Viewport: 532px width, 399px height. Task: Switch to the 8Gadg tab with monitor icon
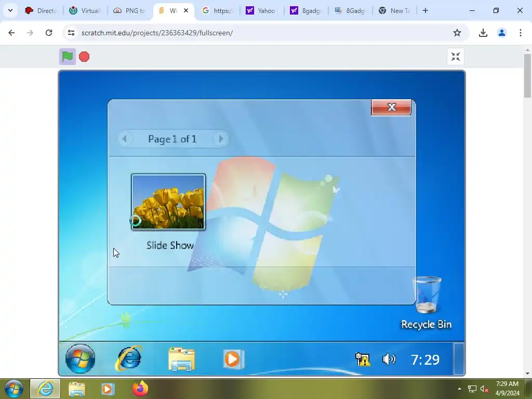click(x=350, y=10)
